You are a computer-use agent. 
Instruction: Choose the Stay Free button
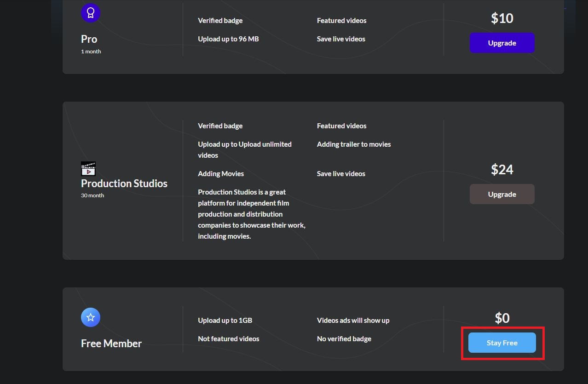click(502, 343)
